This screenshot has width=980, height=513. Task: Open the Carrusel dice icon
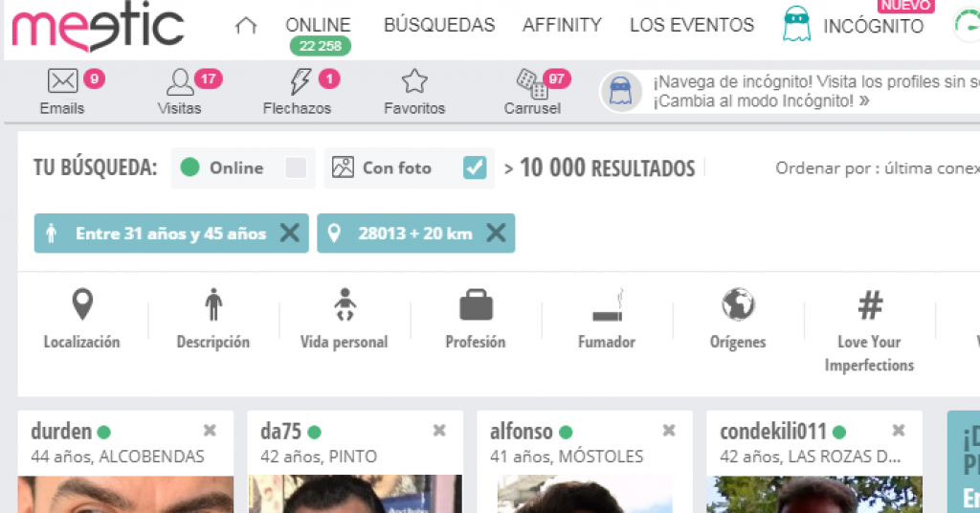click(x=532, y=83)
